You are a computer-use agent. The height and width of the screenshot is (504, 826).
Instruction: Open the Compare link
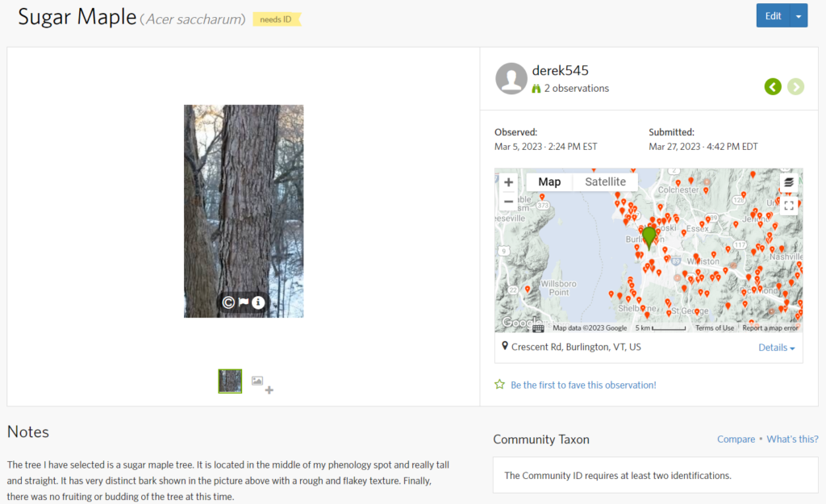[x=736, y=439]
